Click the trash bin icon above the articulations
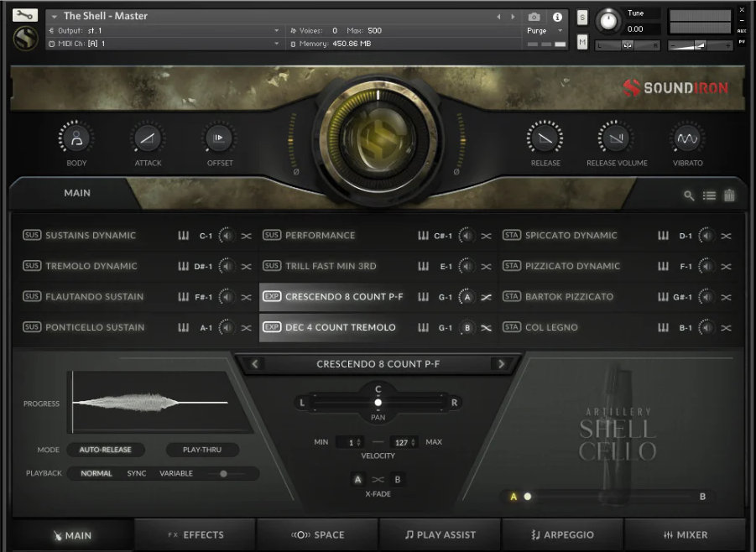This screenshot has height=552, width=756. [x=727, y=195]
